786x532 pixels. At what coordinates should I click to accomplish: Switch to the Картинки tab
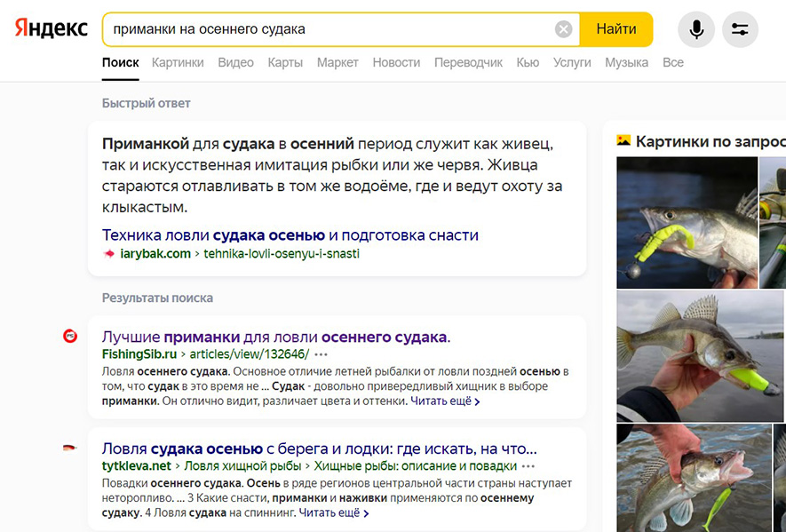coord(178,63)
